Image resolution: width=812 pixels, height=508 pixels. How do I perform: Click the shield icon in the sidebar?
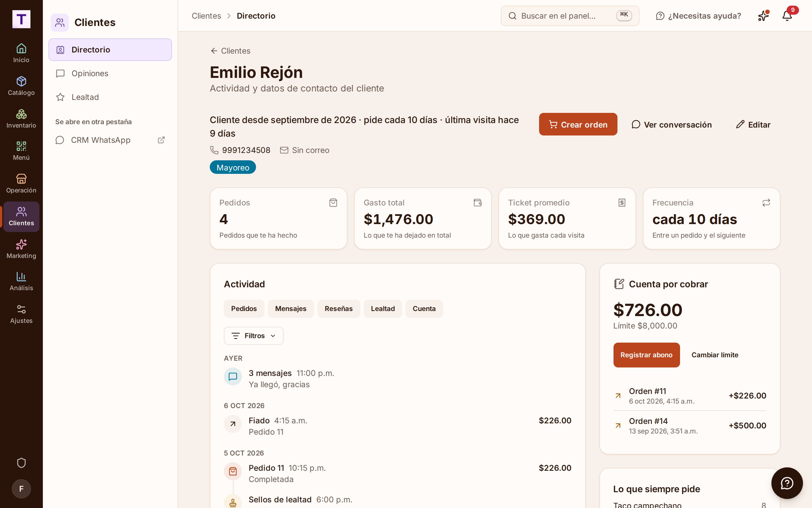point(21,463)
